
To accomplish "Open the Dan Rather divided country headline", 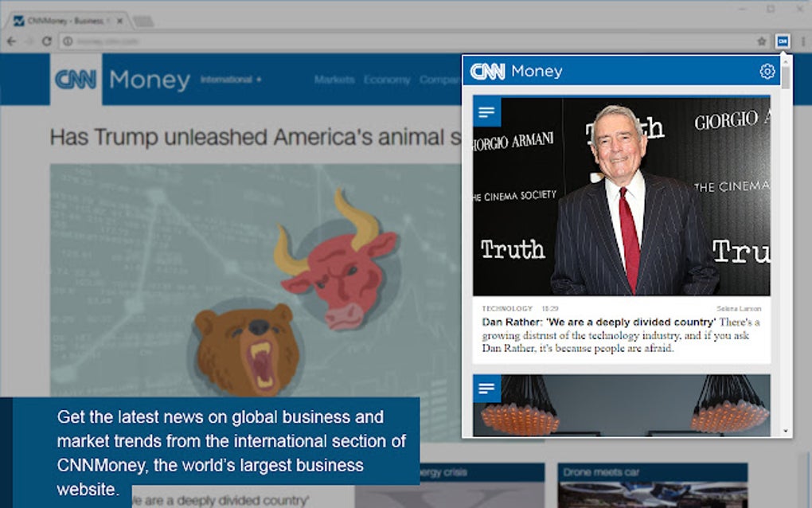I will [598, 322].
